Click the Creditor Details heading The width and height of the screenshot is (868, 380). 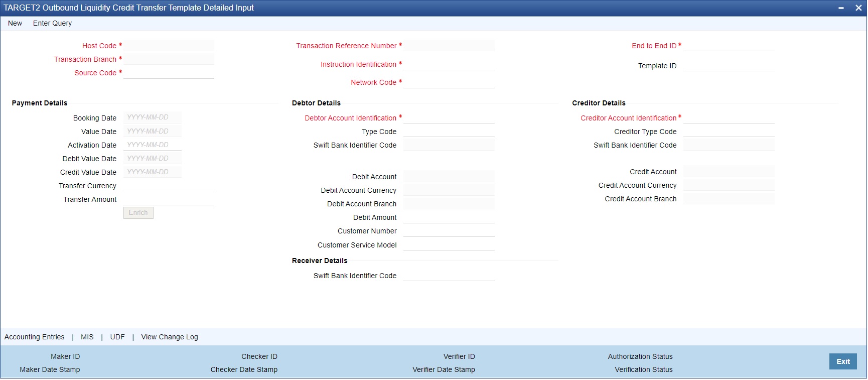pyautogui.click(x=599, y=103)
